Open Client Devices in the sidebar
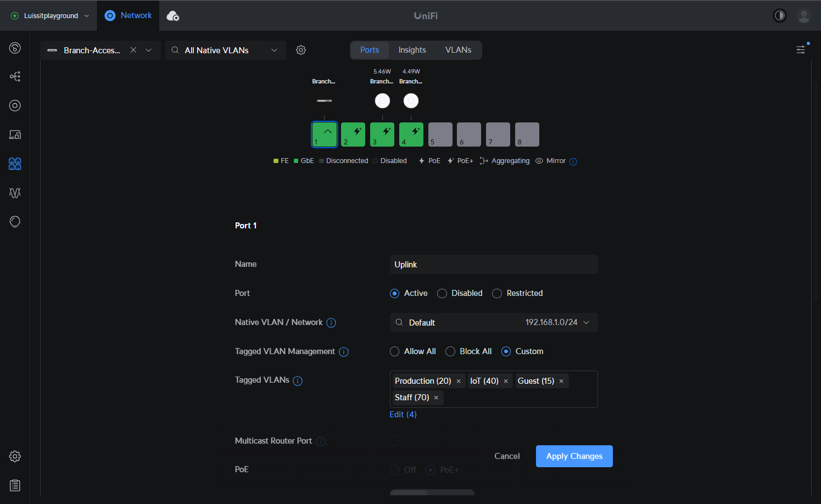The height and width of the screenshot is (504, 821). point(15,135)
